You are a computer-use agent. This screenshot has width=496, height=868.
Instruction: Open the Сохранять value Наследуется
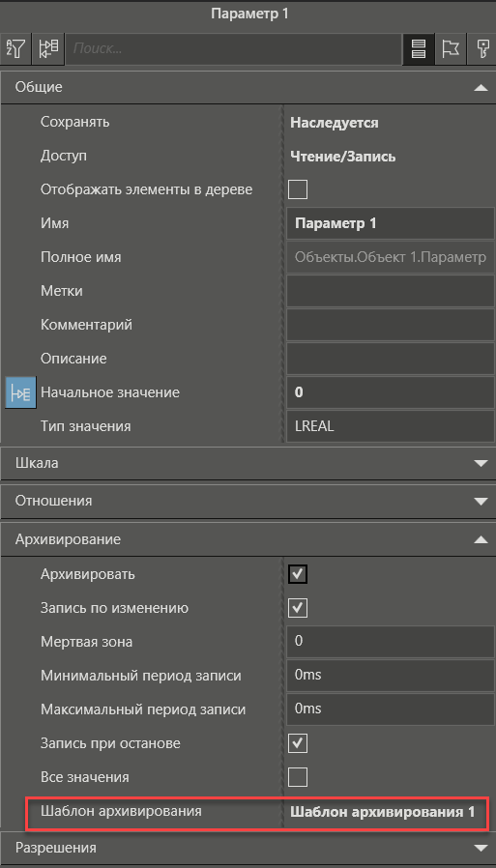(335, 123)
